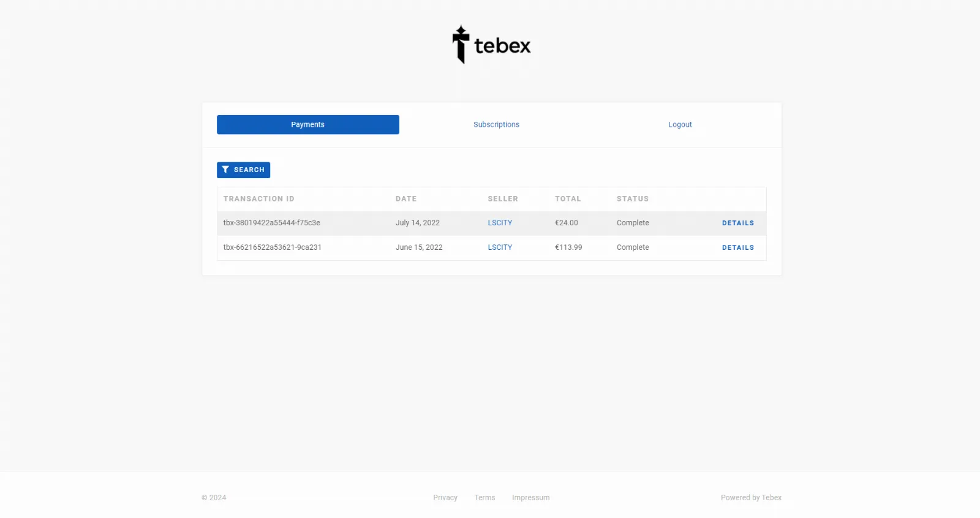The image size is (980, 518).
Task: Click the €24.00 total
Action: [567, 223]
